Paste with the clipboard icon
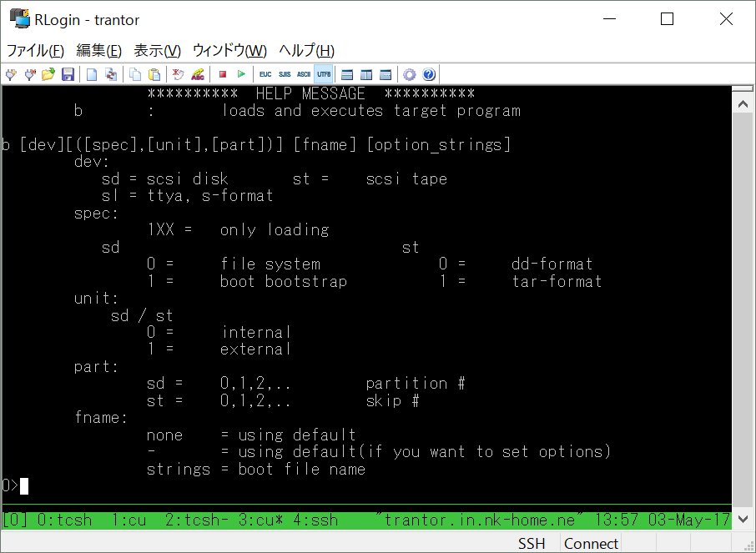This screenshot has width=756, height=553. click(154, 74)
